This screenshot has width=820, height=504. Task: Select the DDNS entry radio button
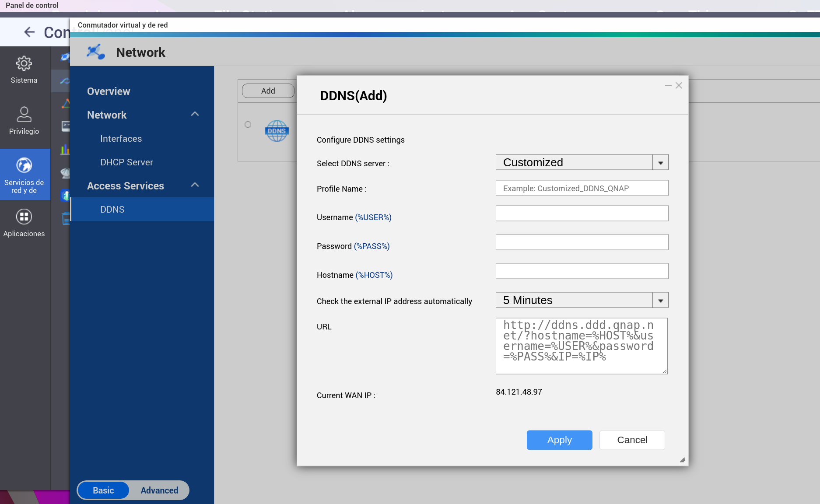click(248, 125)
